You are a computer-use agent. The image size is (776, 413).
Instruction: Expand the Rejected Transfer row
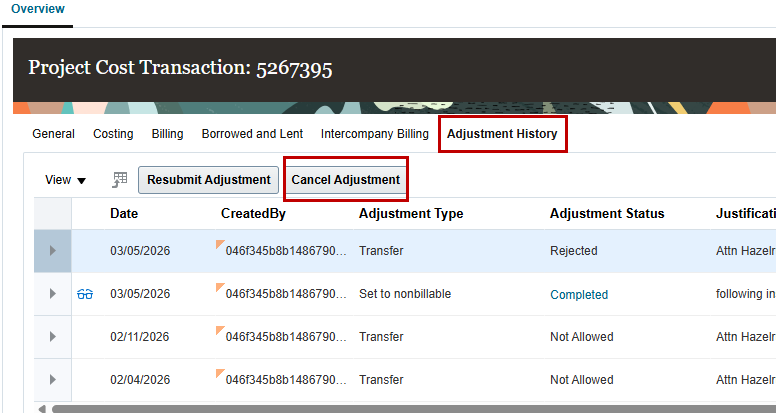coord(52,251)
